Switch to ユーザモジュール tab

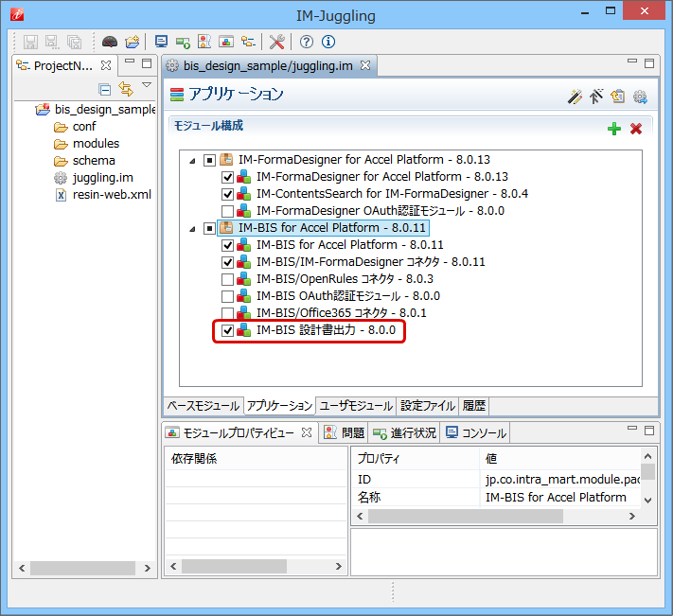point(356,406)
